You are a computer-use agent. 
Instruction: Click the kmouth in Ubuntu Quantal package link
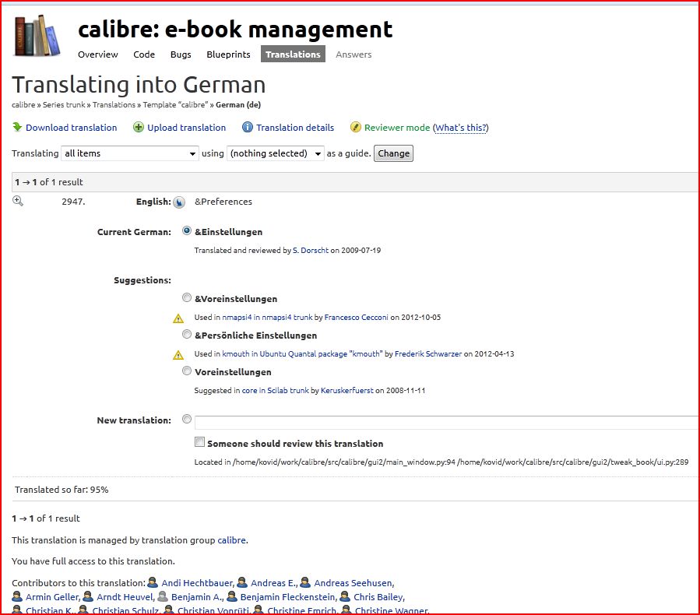click(302, 354)
